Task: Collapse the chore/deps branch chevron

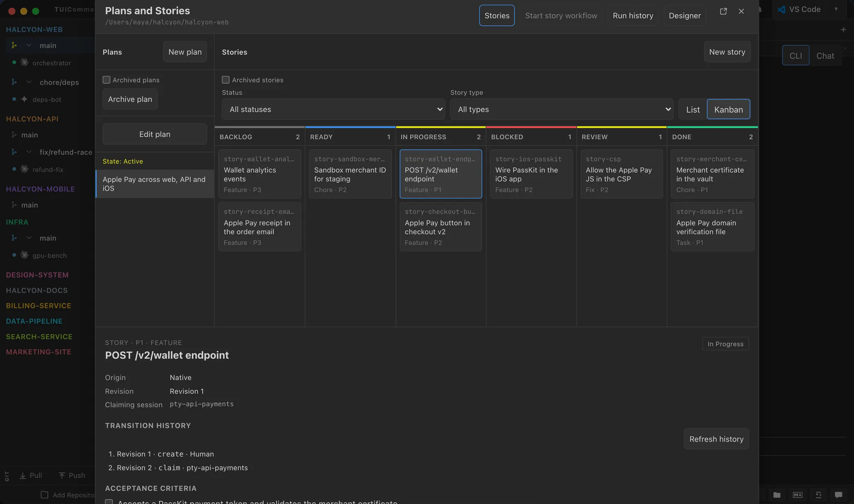Action: point(29,82)
